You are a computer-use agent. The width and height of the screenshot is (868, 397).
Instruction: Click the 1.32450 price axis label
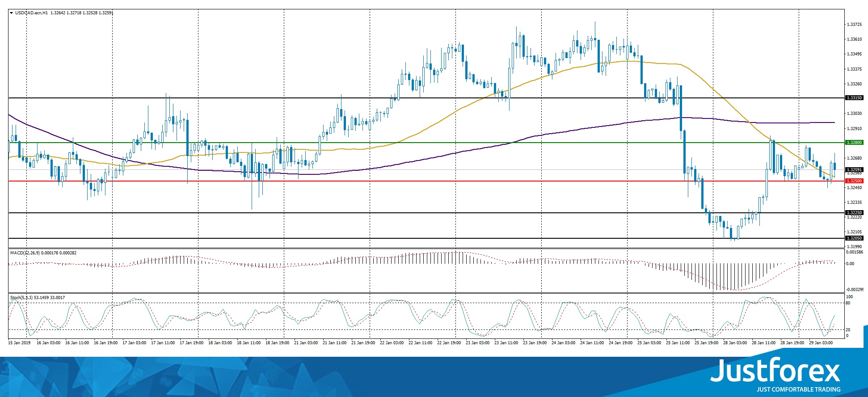pyautogui.click(x=855, y=188)
